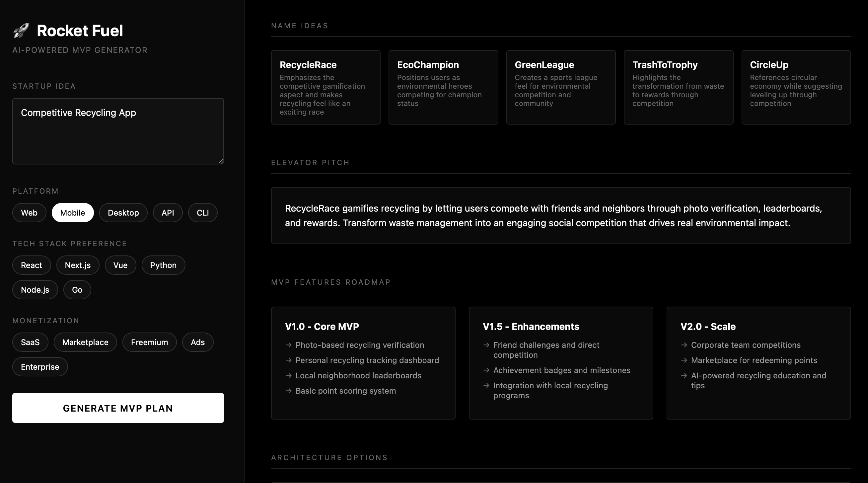Choose the Marketplace monetization option
Image resolution: width=868 pixels, height=483 pixels.
[x=85, y=342]
